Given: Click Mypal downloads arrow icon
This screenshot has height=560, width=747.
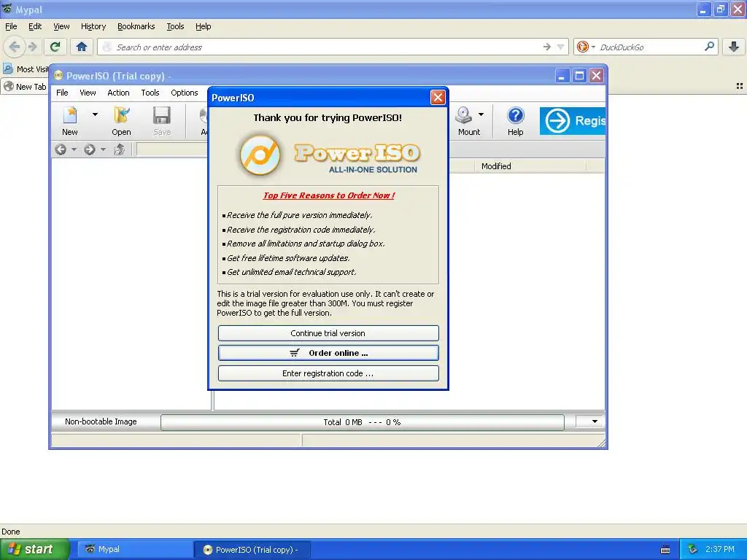Looking at the screenshot, I should [734, 47].
